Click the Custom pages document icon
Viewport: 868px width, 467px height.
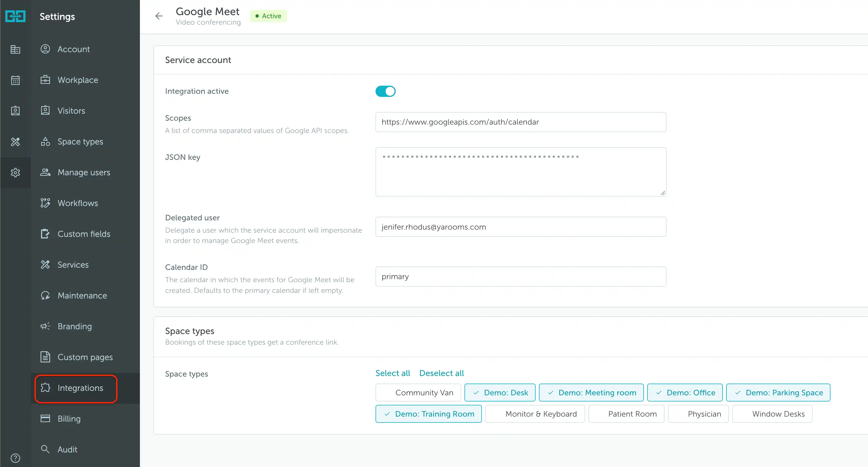click(45, 357)
